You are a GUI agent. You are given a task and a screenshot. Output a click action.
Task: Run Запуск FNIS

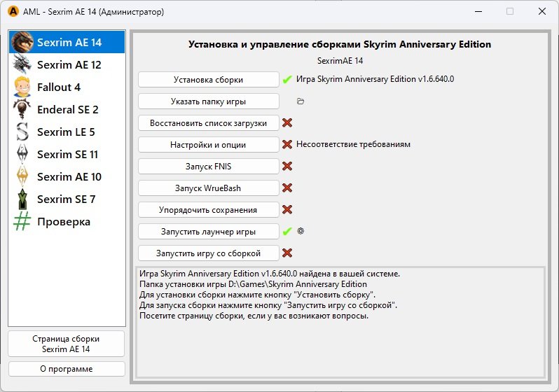208,167
